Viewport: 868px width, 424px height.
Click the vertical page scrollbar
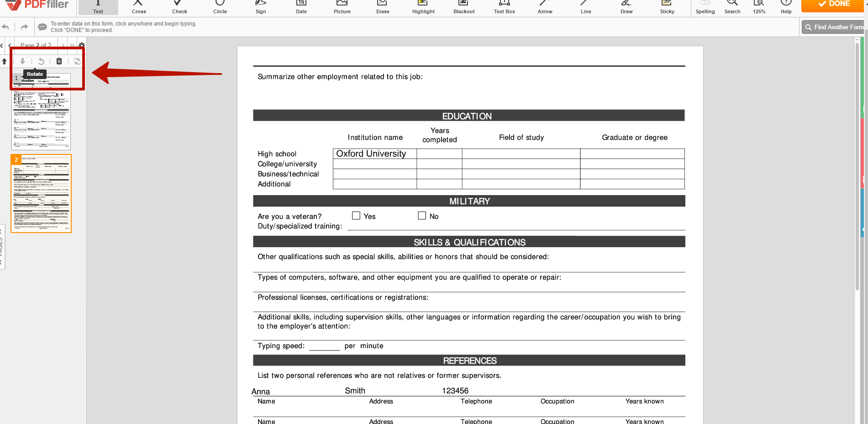coord(857,167)
